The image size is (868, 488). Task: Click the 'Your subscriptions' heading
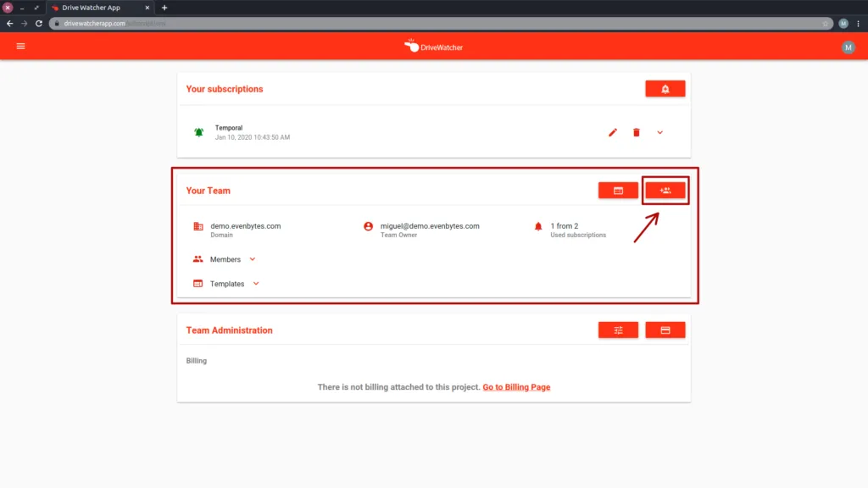[x=224, y=89]
